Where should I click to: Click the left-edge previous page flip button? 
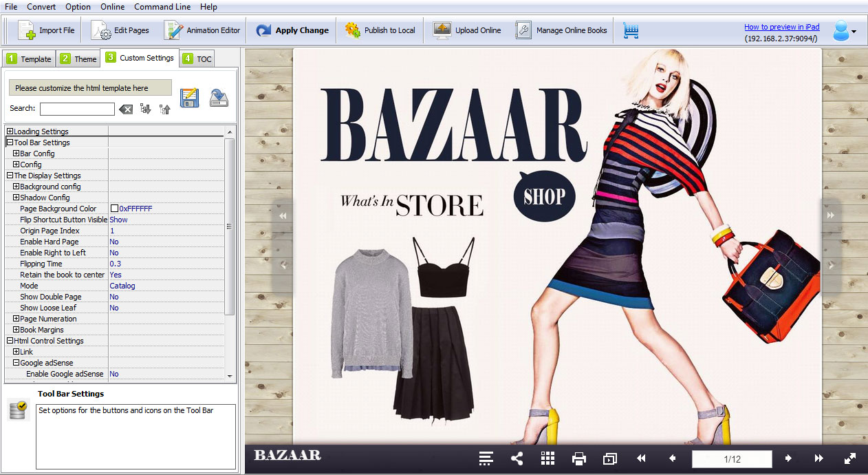coord(283,265)
